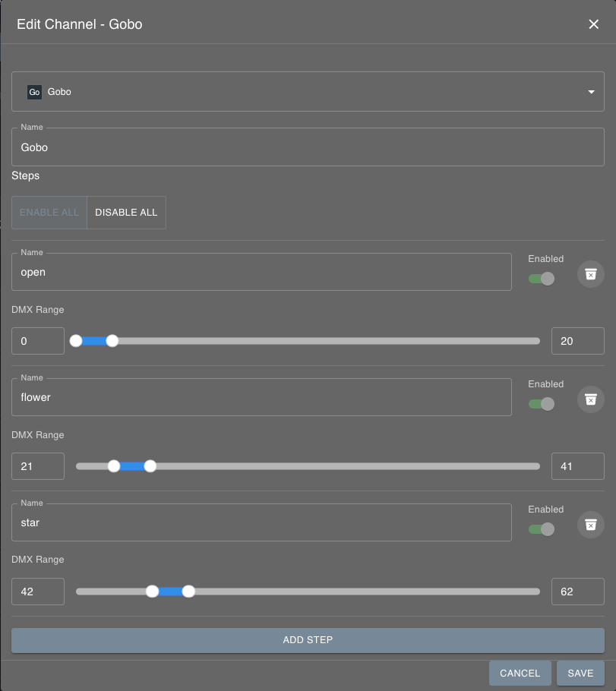Cancel the channel edits

(x=520, y=673)
